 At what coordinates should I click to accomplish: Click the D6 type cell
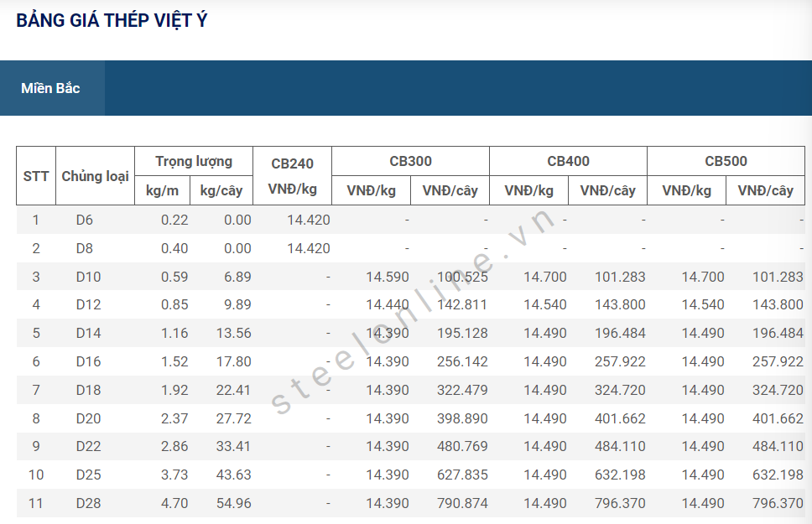click(85, 220)
